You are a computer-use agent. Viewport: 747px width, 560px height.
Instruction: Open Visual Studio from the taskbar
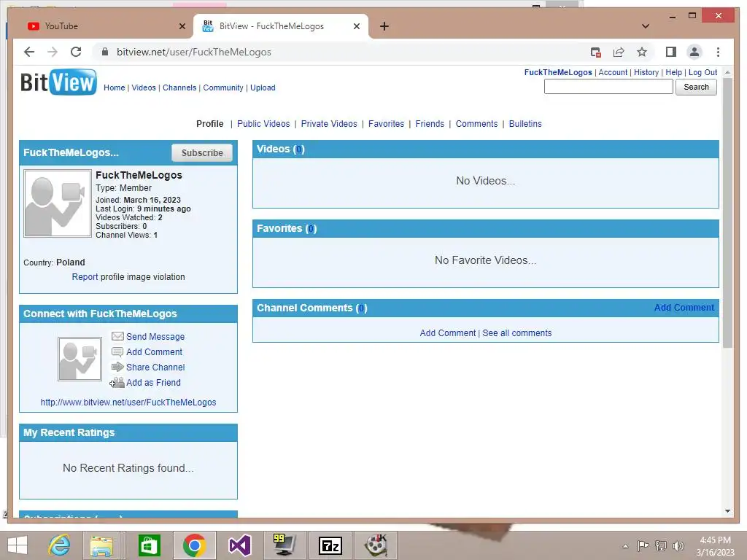pyautogui.click(x=239, y=545)
